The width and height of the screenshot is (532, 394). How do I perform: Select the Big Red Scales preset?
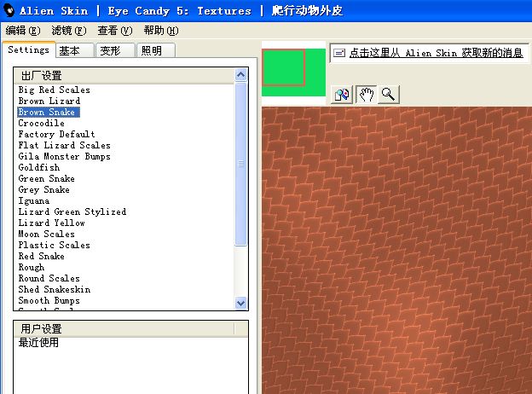coord(55,90)
